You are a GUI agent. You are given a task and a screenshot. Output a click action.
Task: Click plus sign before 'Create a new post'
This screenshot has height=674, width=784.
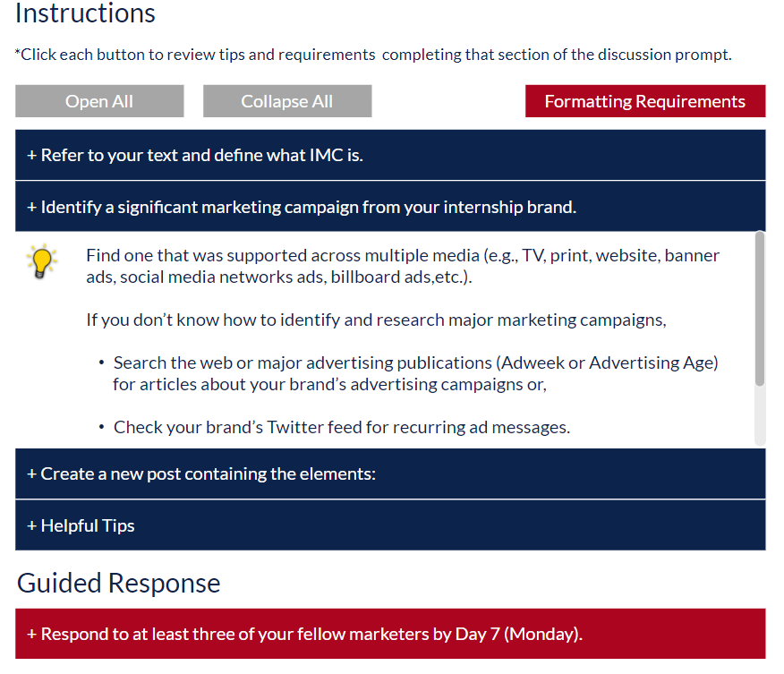pyautogui.click(x=32, y=474)
